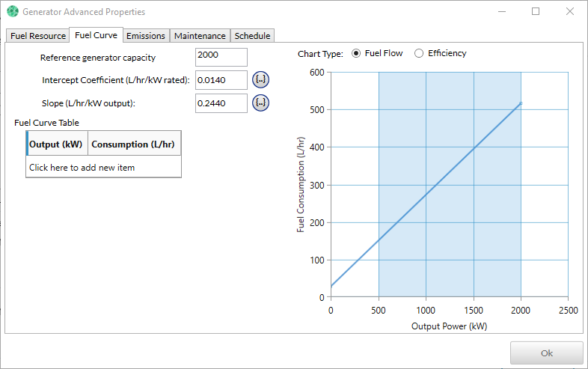The height and width of the screenshot is (369, 588).
Task: Click the Consumption (L/hr) column header
Action: coord(134,144)
